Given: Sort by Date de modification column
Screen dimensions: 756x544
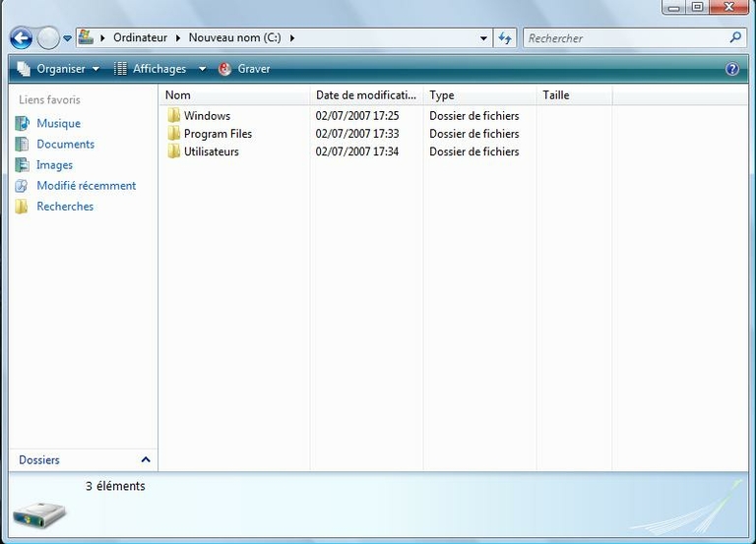Looking at the screenshot, I should point(366,95).
